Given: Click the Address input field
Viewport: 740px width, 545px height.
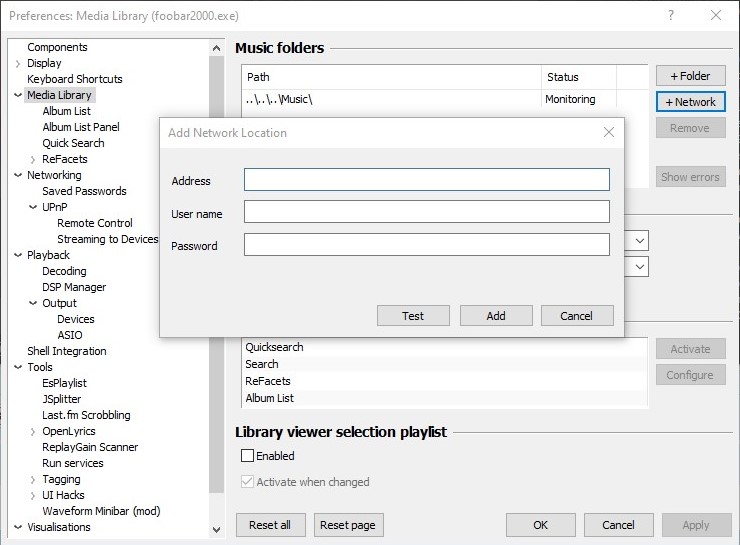Looking at the screenshot, I should pyautogui.click(x=426, y=180).
